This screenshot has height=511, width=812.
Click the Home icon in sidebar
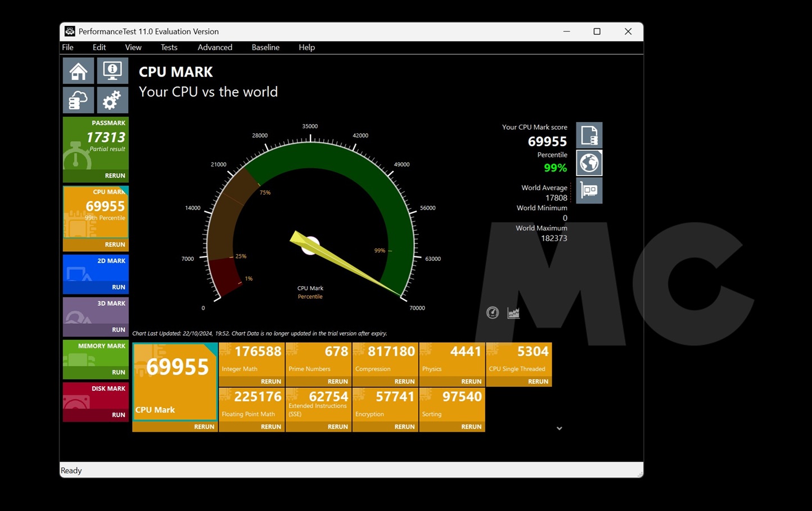point(78,71)
